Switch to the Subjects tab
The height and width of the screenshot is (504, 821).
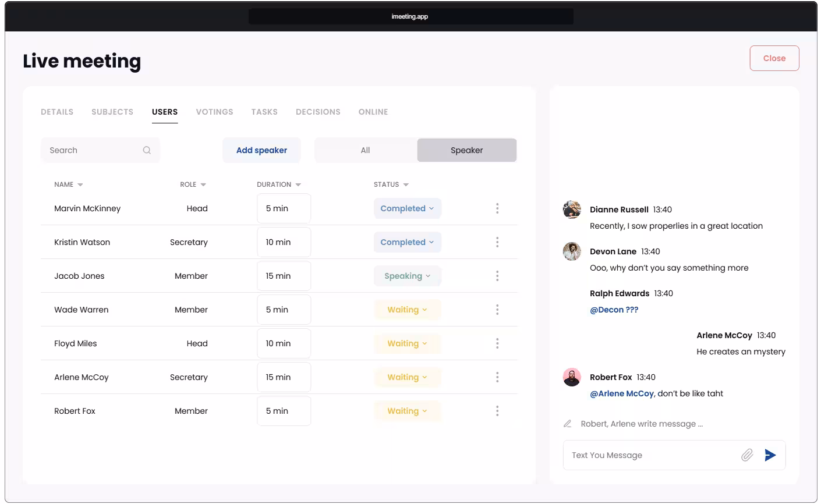tap(112, 112)
